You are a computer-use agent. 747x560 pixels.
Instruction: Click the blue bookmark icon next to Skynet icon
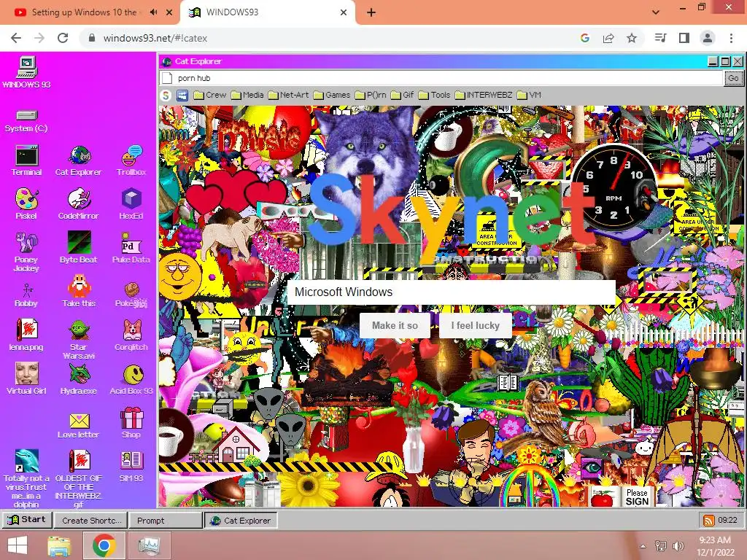pos(182,96)
